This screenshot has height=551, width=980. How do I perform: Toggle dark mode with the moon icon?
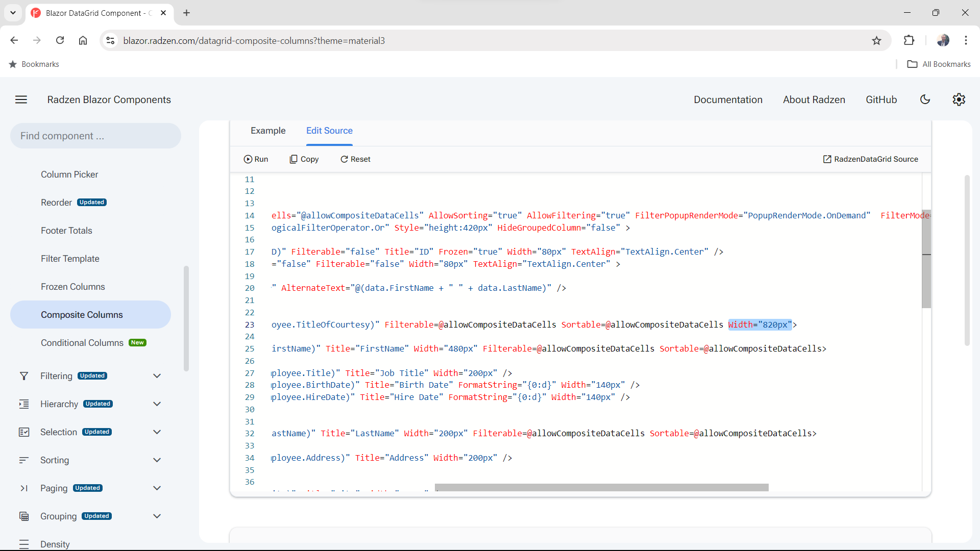[x=925, y=99]
